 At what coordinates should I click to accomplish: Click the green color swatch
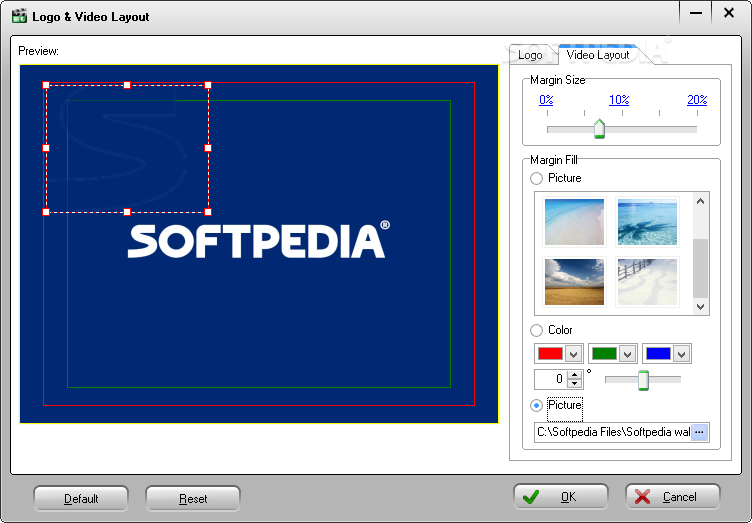tap(604, 354)
